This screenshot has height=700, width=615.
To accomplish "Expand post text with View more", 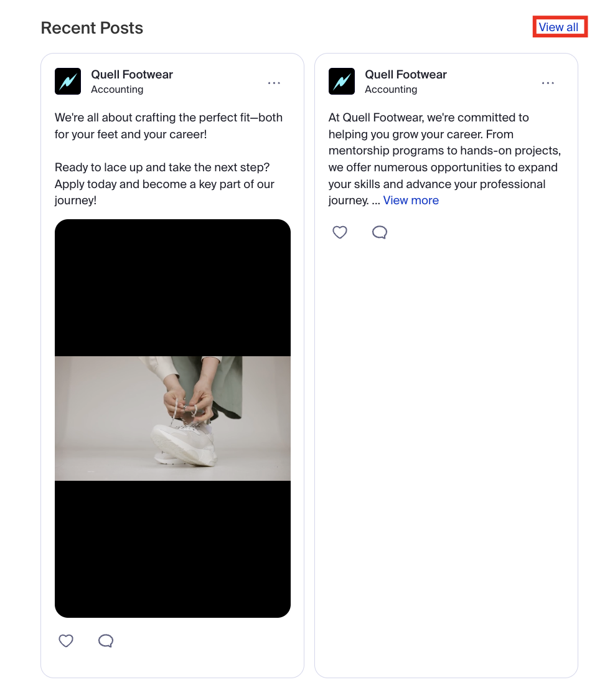I will [411, 201].
